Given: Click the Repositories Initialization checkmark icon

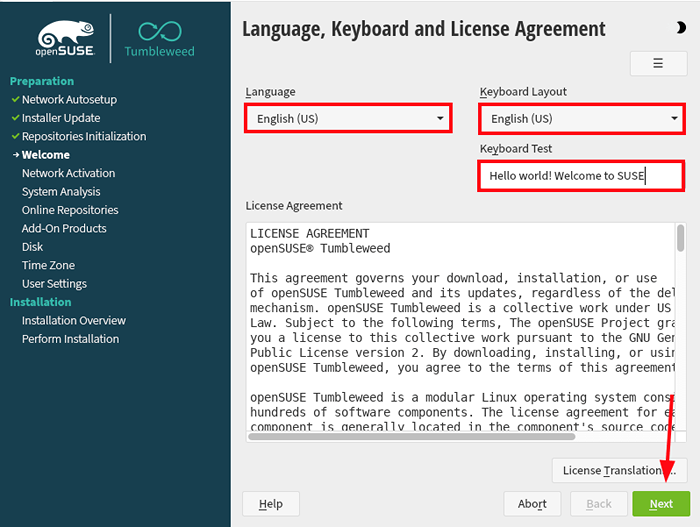Looking at the screenshot, I should pyautogui.click(x=16, y=136).
